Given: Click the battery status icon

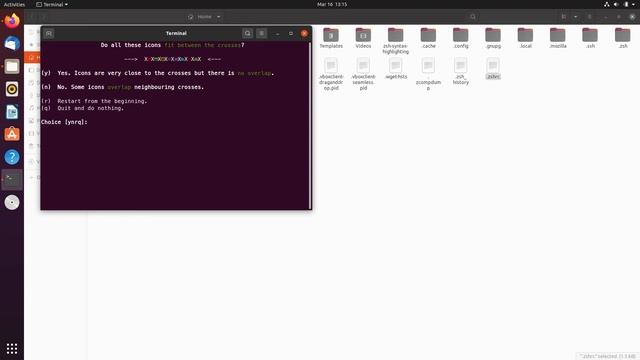Looking at the screenshot, I should (626, 4).
